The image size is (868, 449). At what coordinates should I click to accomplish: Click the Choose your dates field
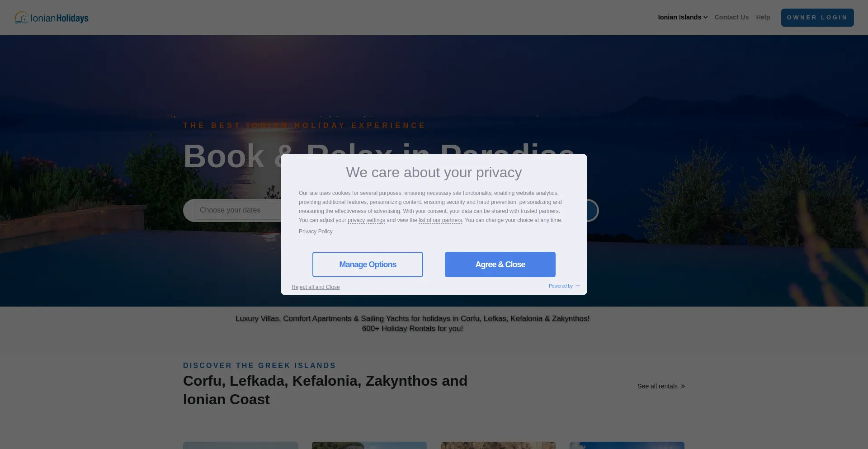tap(235, 210)
